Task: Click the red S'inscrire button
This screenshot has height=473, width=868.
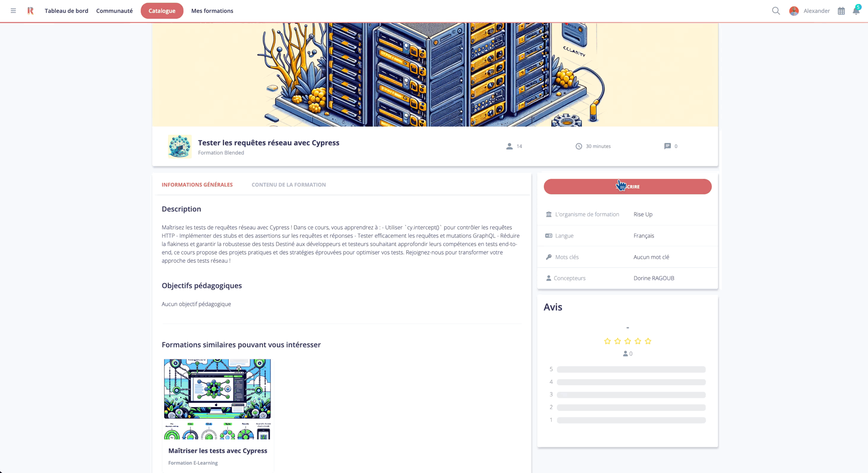Action: coord(628,187)
